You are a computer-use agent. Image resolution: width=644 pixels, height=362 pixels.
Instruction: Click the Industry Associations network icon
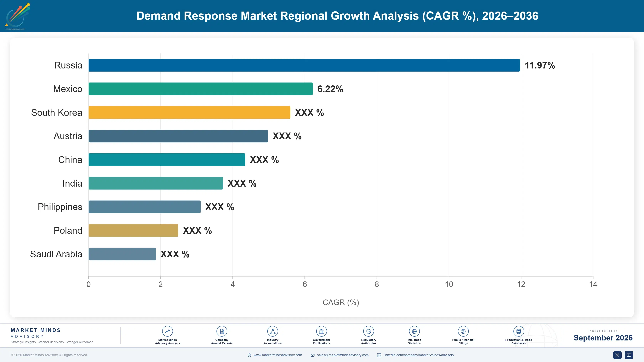(x=273, y=331)
